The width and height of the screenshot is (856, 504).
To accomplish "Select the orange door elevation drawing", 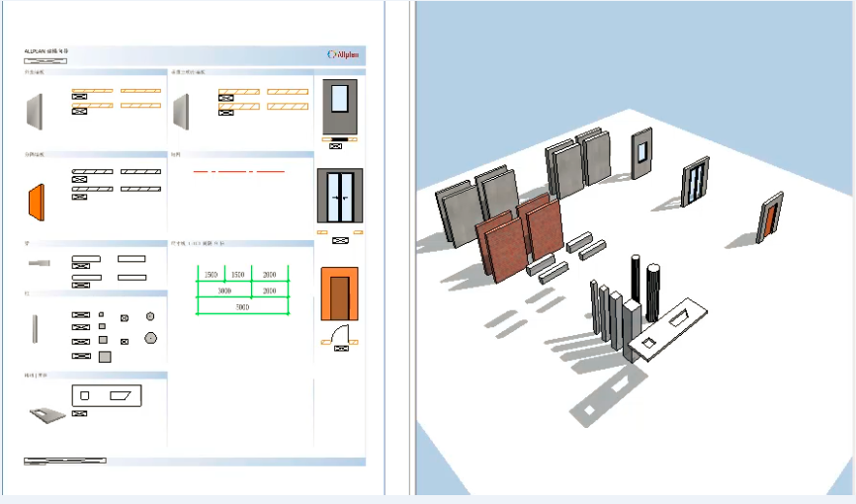I will [339, 294].
